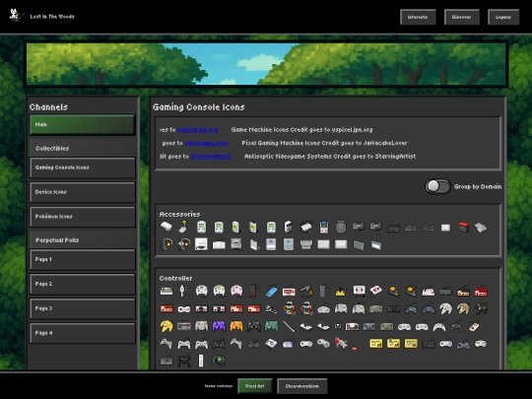
Task: Click the Interests button in the header
Action: [x=418, y=17]
